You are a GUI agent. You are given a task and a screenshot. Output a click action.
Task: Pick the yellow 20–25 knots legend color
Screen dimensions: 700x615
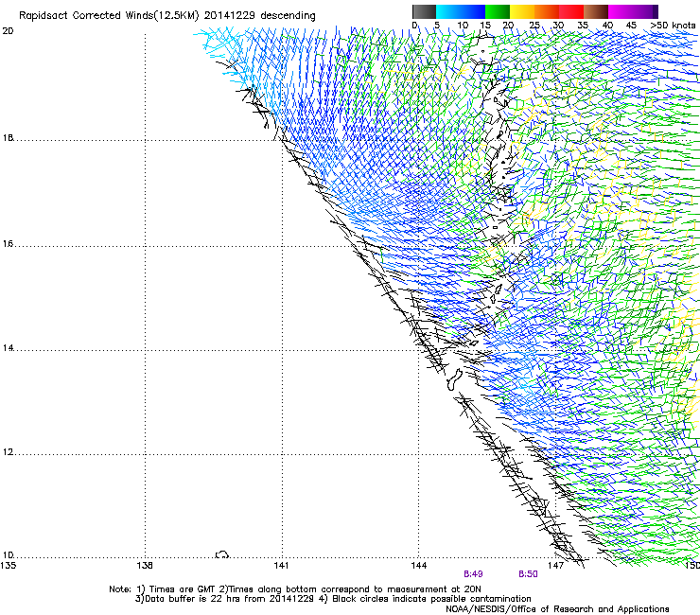point(522,11)
